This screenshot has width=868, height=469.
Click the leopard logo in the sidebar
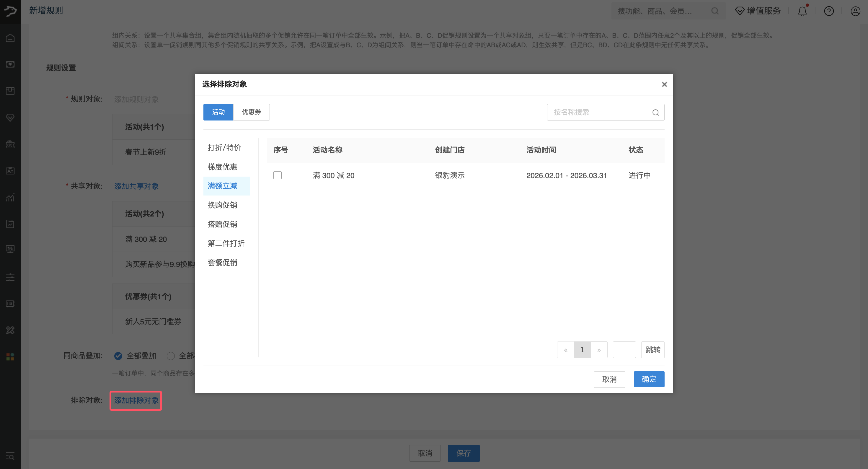10,11
